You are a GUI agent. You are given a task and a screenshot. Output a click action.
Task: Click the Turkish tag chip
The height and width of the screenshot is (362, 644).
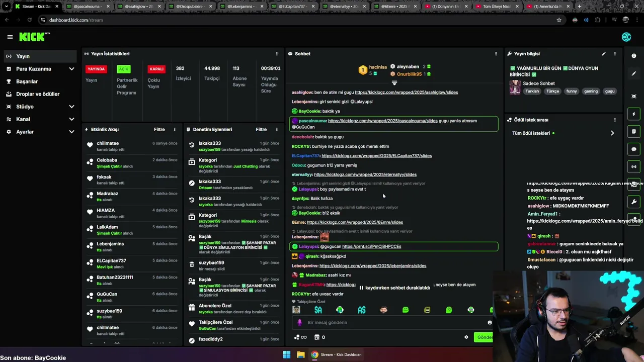tap(532, 92)
